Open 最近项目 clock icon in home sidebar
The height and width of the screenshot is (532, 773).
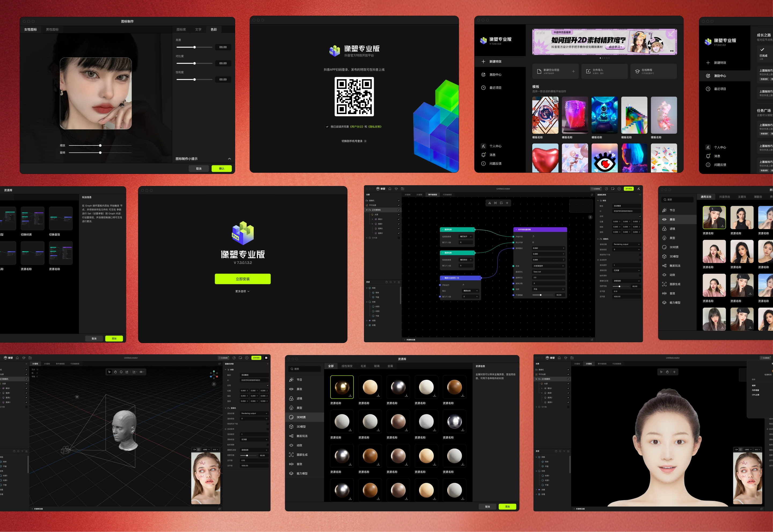pos(483,88)
